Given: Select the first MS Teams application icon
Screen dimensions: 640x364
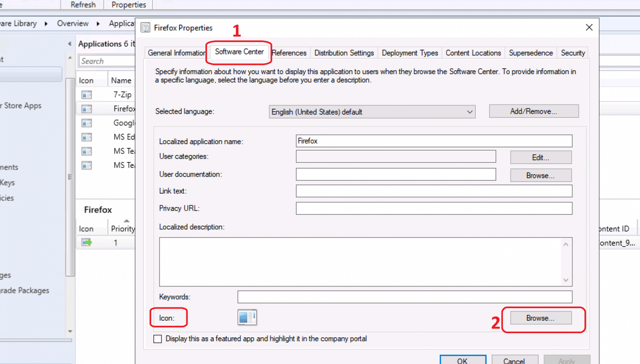Looking at the screenshot, I should (x=86, y=151).
